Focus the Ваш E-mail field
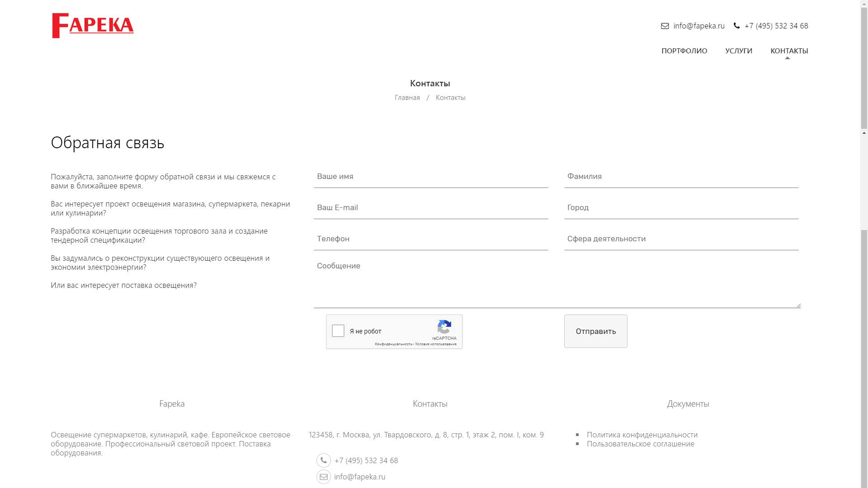The image size is (868, 488). click(x=430, y=208)
